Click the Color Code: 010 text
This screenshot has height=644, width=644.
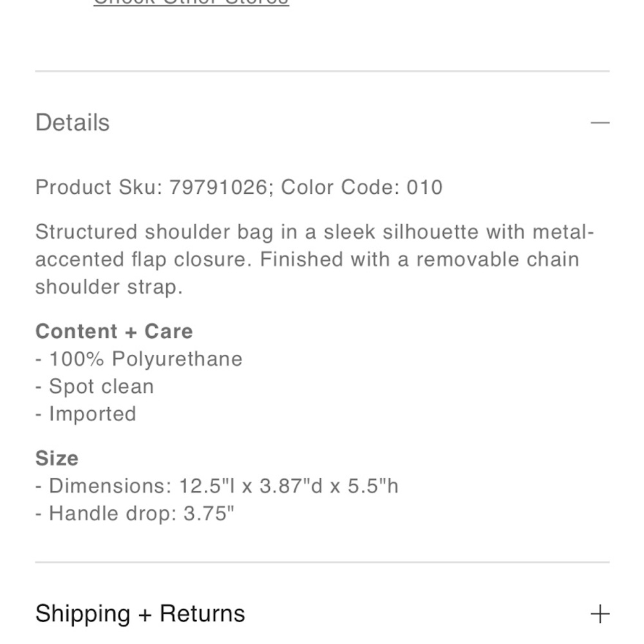(361, 187)
